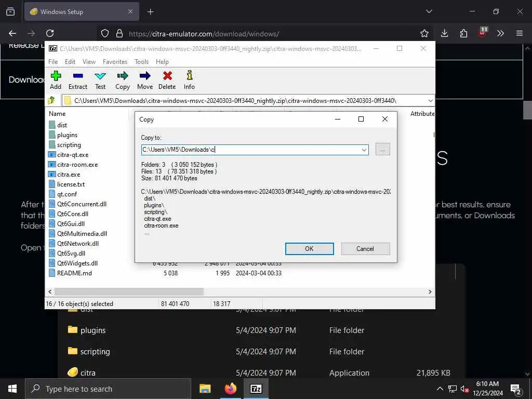Show hidden system tray icons
The width and height of the screenshot is (532, 399).
[x=440, y=389]
